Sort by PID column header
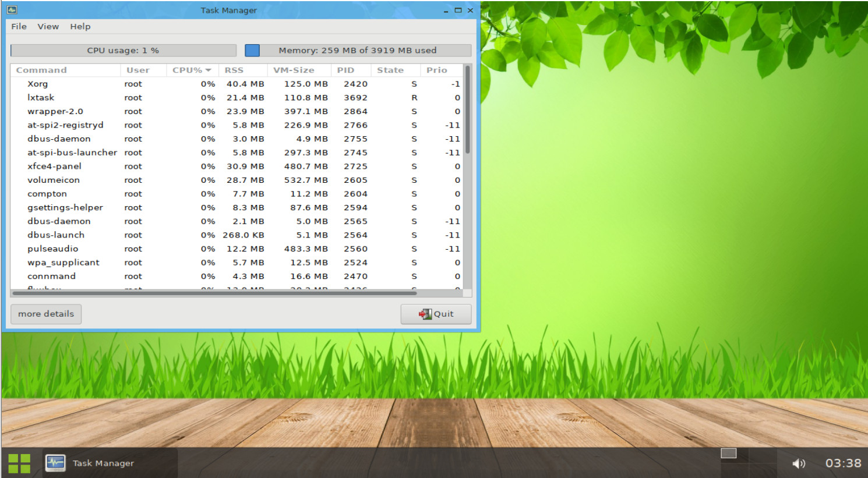This screenshot has height=478, width=868. pos(351,70)
